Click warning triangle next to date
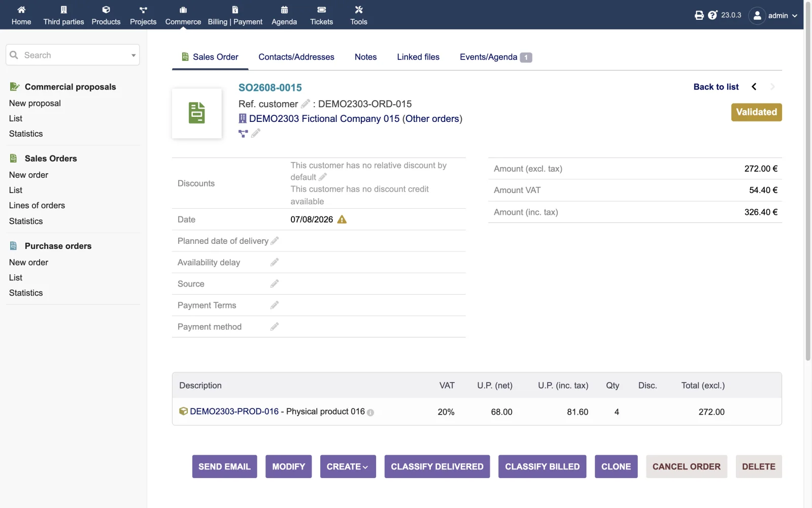 pos(342,219)
